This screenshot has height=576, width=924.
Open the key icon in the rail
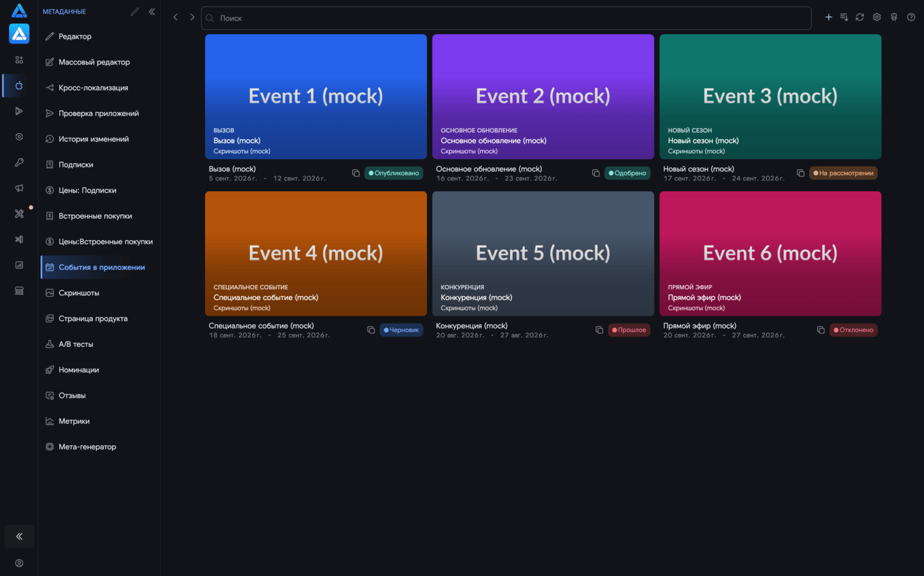pyautogui.click(x=19, y=162)
